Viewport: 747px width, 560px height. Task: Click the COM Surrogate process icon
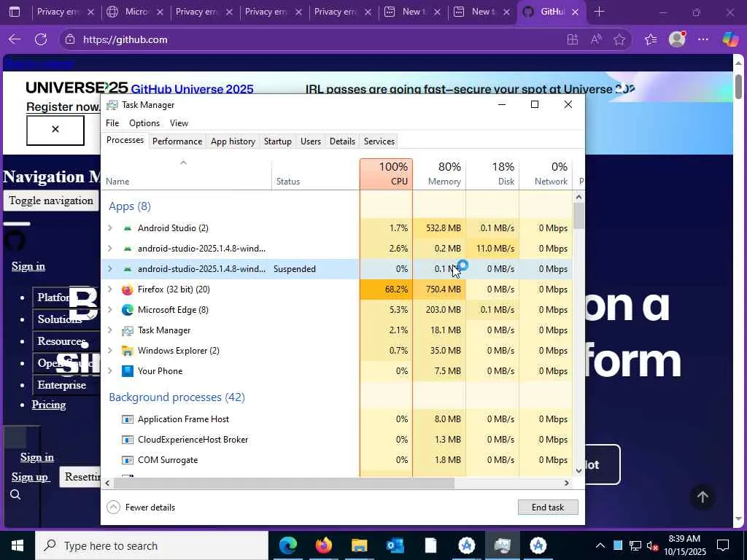pos(127,461)
